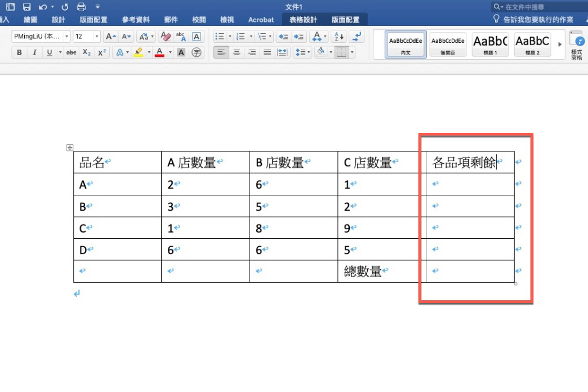588x392 pixels.
Task: Switch to the 校閱 ribbon tab
Action: click(x=199, y=19)
